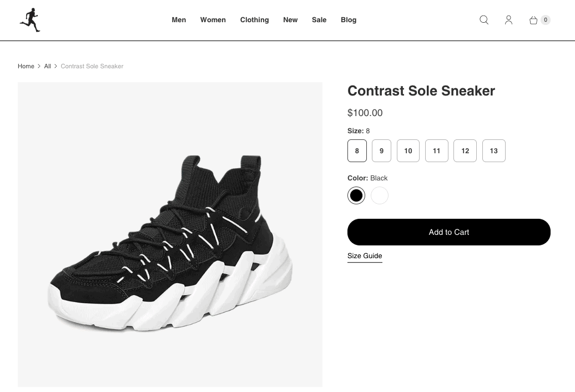The image size is (575, 392).
Task: Select the black color swatch
Action: pyautogui.click(x=356, y=195)
